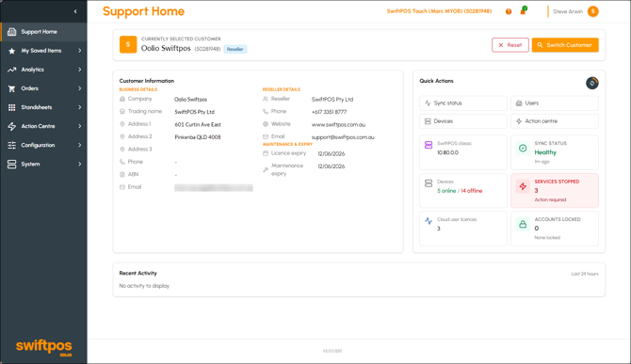Viewport: 631px width, 364px height.
Task: Click the green padlock Accounts Locked icon
Action: click(x=523, y=224)
